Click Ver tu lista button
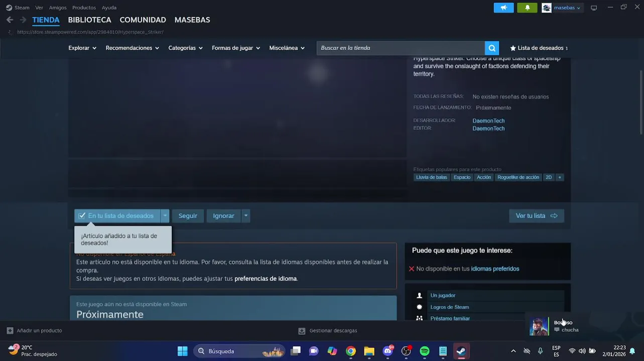The width and height of the screenshot is (644, 361). coord(537,216)
